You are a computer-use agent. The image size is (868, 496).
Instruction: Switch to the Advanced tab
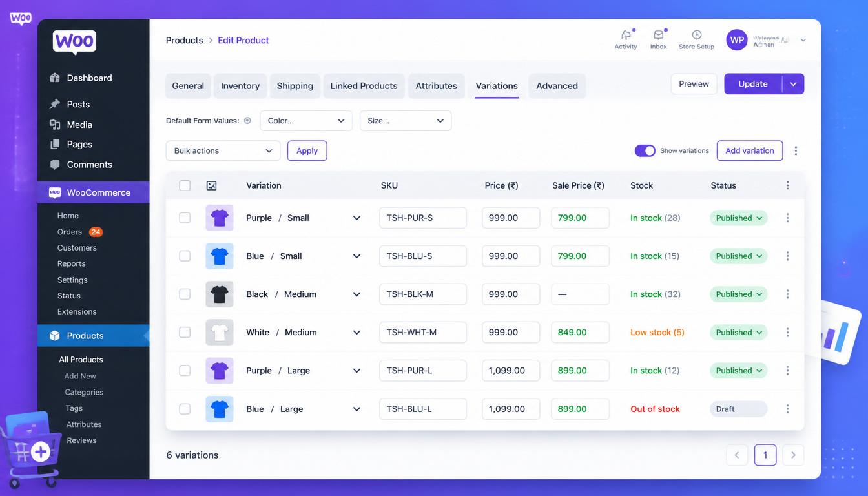pyautogui.click(x=557, y=86)
